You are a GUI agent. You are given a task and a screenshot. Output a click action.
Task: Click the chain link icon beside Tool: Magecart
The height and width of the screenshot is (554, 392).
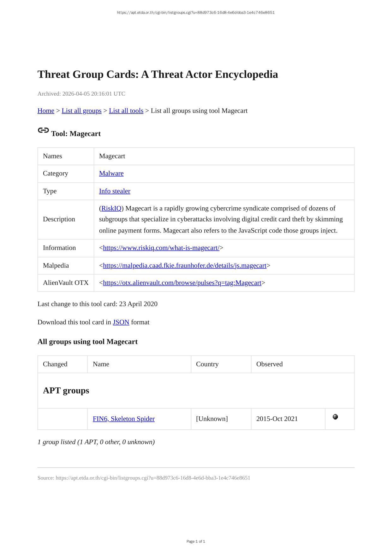[x=43, y=130]
